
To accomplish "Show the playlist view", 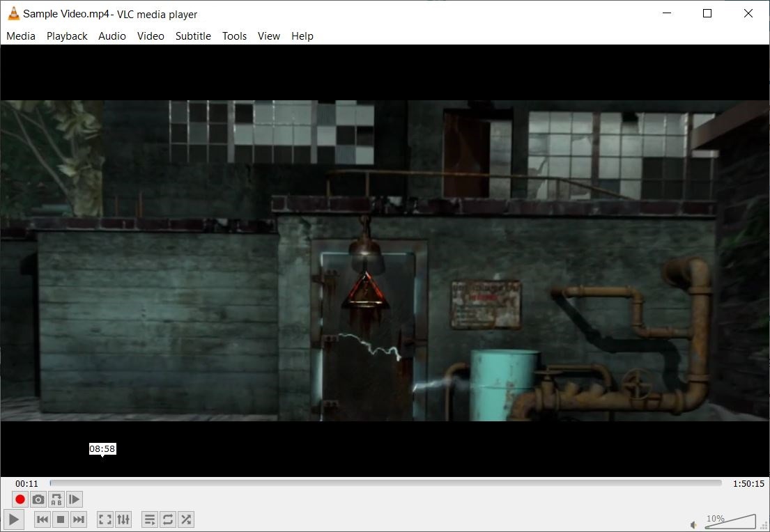I will click(x=150, y=519).
